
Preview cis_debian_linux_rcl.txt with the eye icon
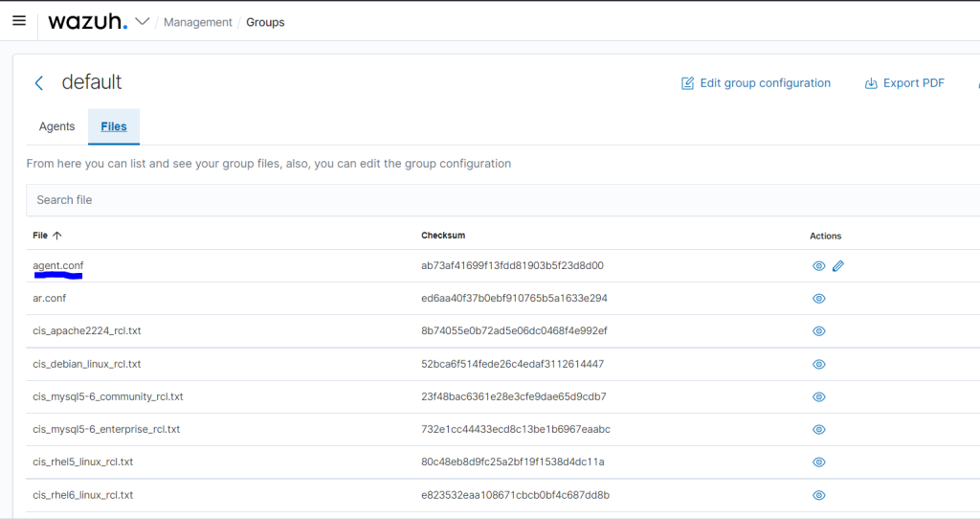(819, 364)
